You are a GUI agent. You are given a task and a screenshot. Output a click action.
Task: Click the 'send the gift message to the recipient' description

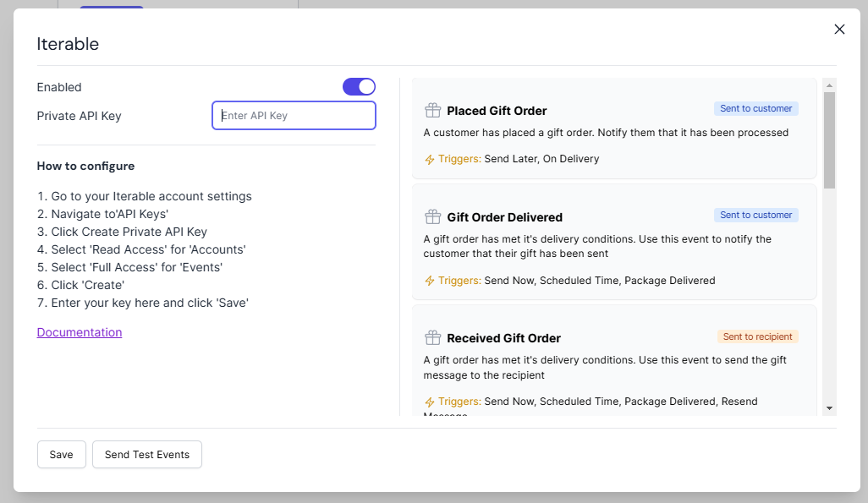(605, 368)
